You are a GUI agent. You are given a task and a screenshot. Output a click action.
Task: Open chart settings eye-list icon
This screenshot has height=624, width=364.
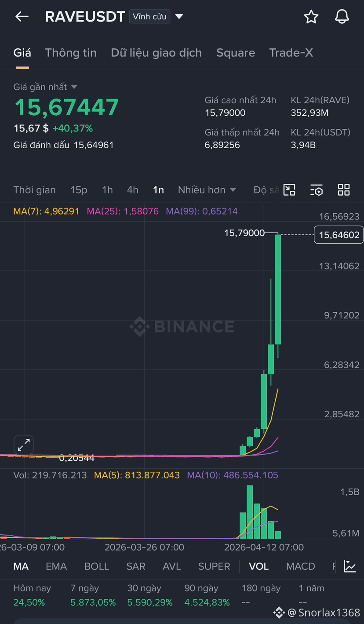317,190
